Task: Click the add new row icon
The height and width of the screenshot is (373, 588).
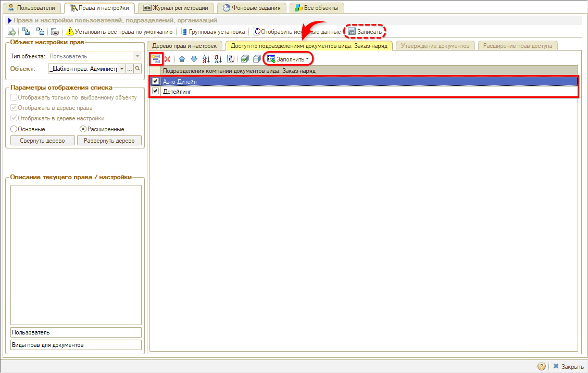Action: (156, 59)
